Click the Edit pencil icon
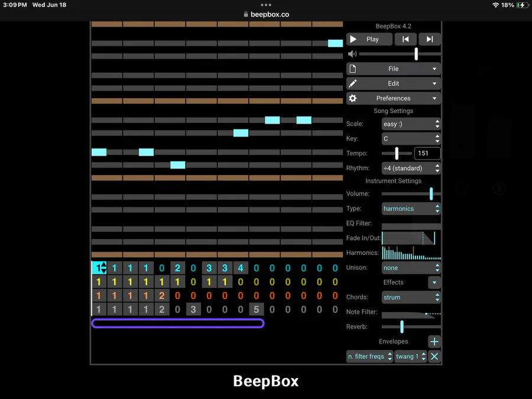The width and height of the screenshot is (532, 399). coord(353,83)
